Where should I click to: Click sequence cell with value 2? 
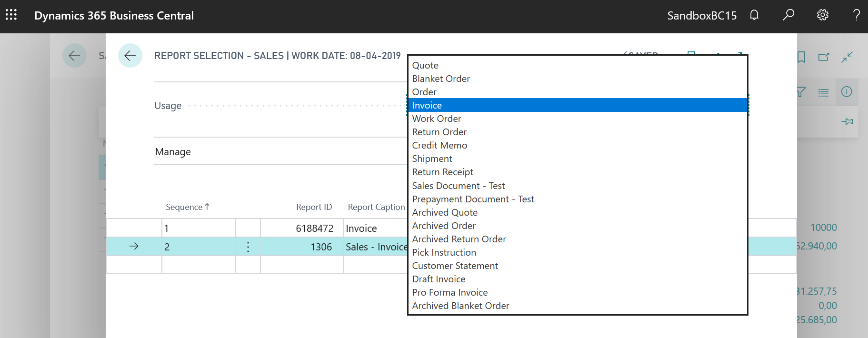click(x=199, y=247)
